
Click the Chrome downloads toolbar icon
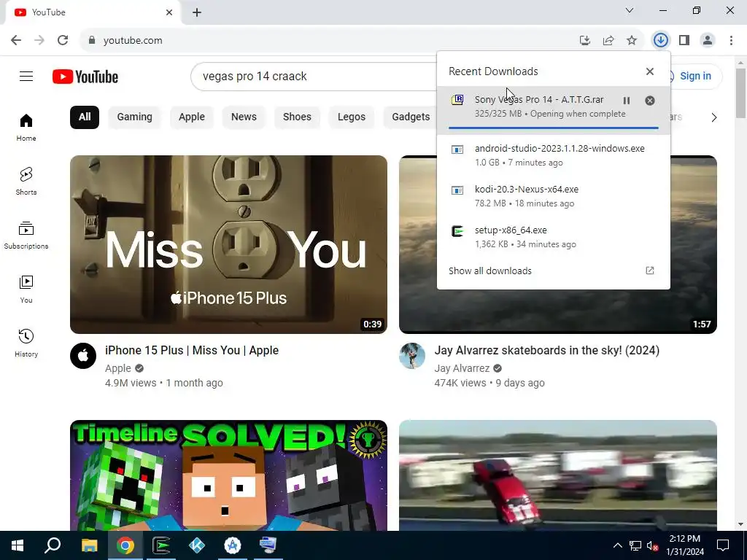660,41
